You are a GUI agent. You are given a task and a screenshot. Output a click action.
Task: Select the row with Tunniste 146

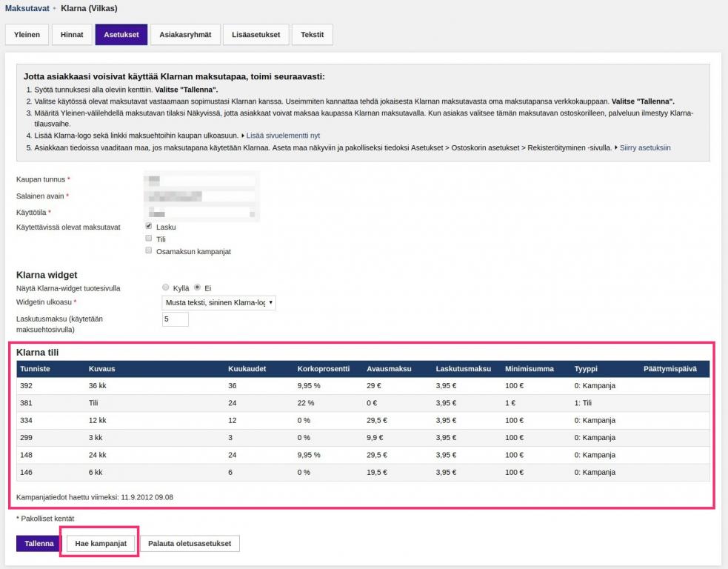point(363,473)
